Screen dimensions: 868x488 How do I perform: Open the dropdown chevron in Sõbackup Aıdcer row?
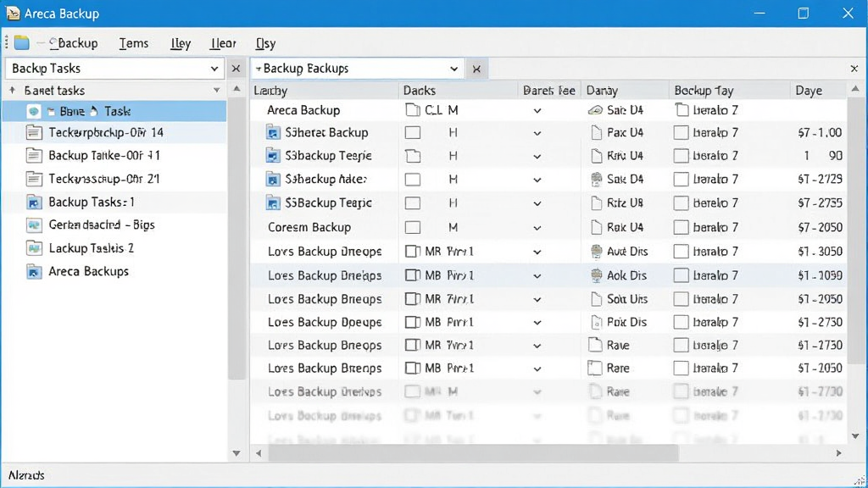537,180
